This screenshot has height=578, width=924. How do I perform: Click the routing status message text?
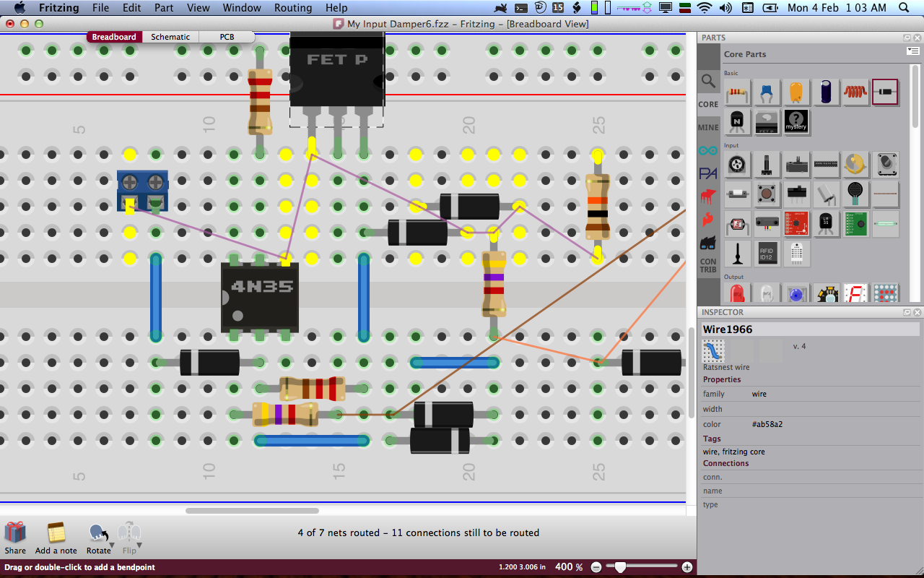pos(419,532)
